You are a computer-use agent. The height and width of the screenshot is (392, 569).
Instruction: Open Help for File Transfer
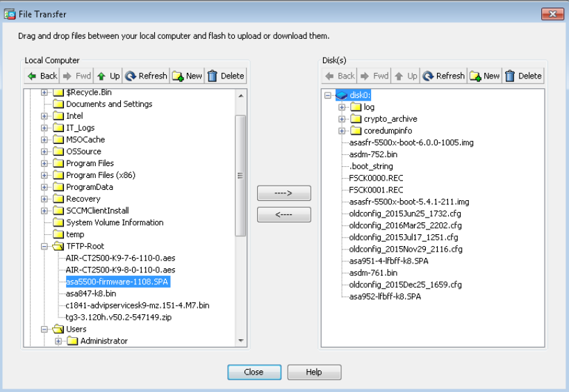tap(314, 372)
